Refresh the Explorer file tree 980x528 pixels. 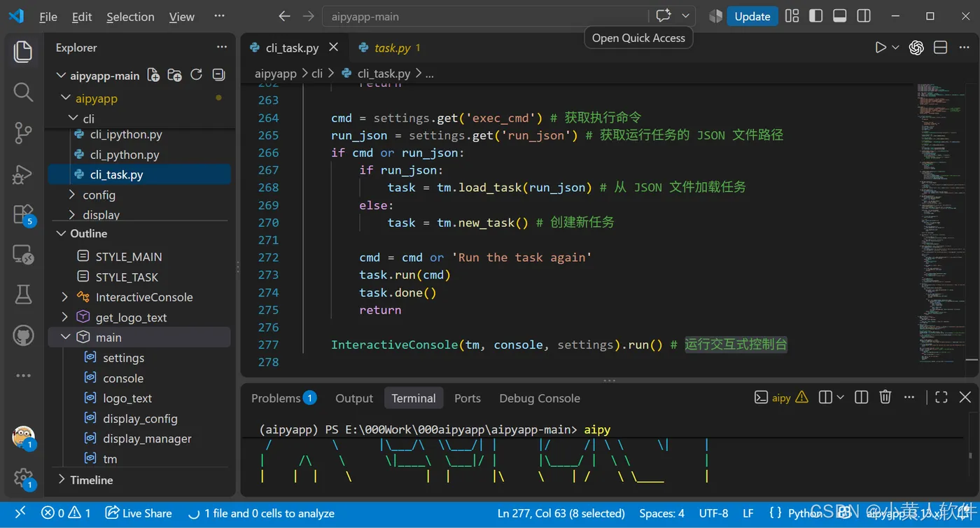[x=197, y=76]
